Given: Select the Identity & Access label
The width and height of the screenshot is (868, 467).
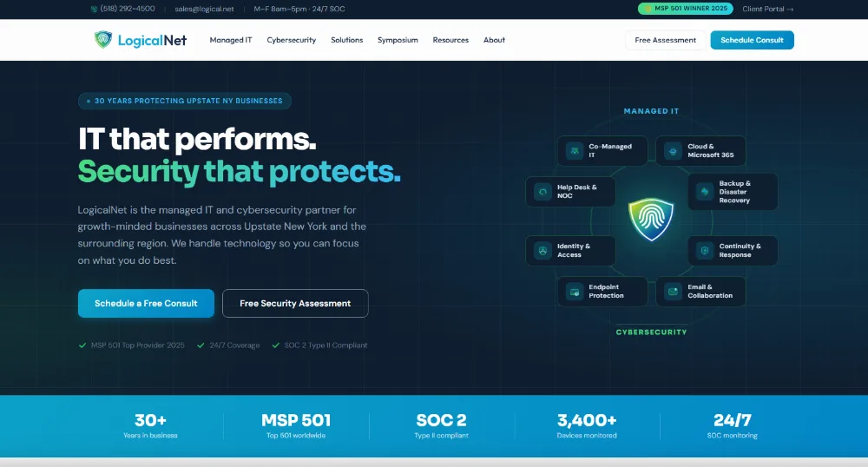Looking at the screenshot, I should [574, 251].
